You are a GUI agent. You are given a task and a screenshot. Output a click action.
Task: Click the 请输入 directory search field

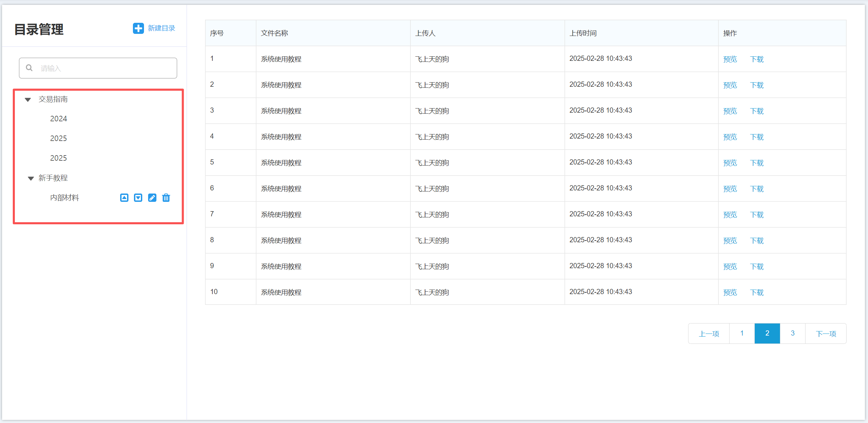[x=104, y=68]
